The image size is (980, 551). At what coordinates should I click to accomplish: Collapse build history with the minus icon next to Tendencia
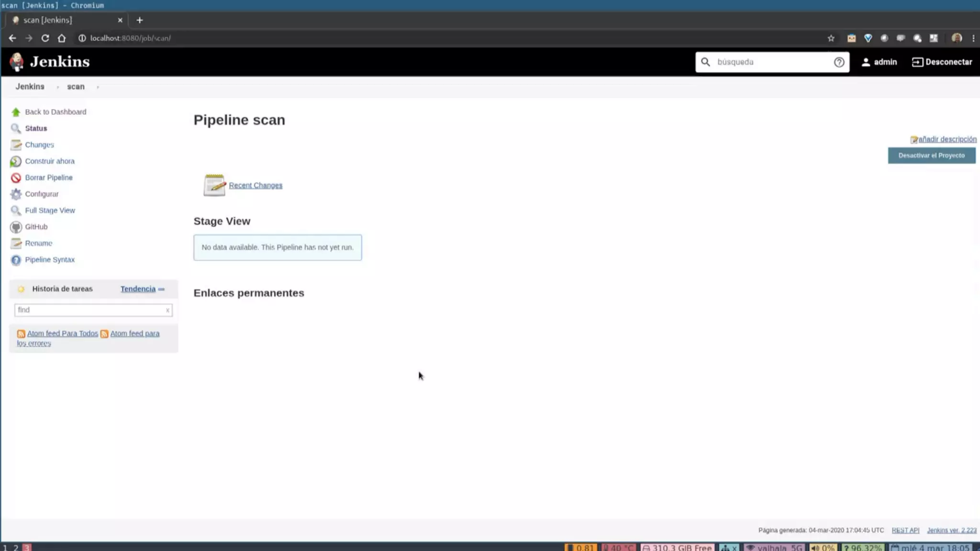[161, 289]
